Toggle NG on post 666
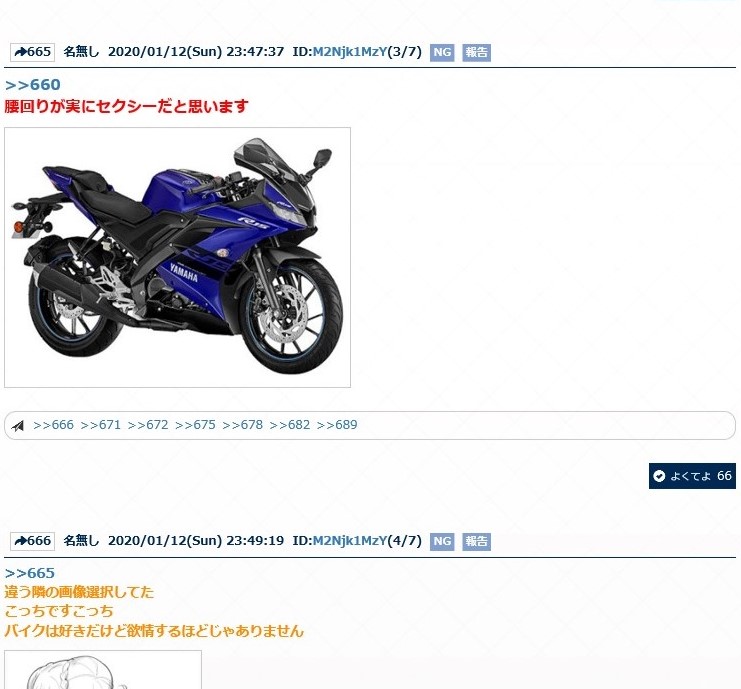The image size is (741, 689). click(442, 542)
